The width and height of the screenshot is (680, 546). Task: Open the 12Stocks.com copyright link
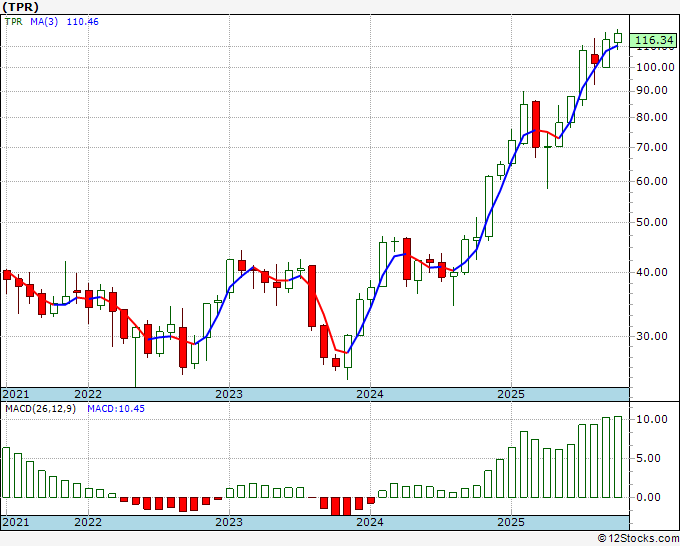[x=638, y=539]
